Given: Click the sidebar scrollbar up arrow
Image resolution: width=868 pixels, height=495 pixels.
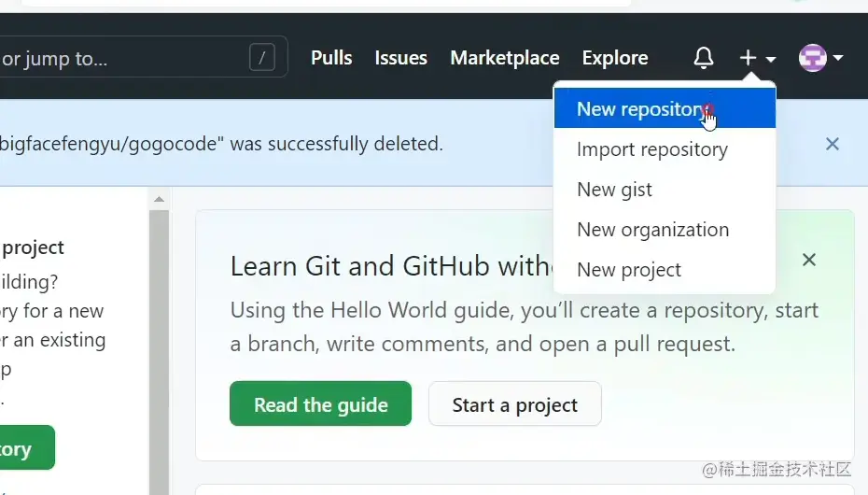Looking at the screenshot, I should [x=159, y=199].
